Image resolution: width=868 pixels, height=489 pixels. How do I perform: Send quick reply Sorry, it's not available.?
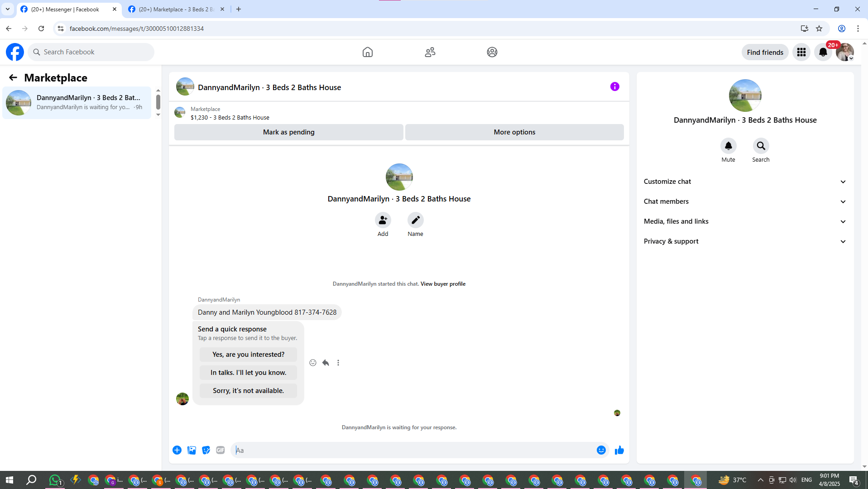pyautogui.click(x=248, y=391)
